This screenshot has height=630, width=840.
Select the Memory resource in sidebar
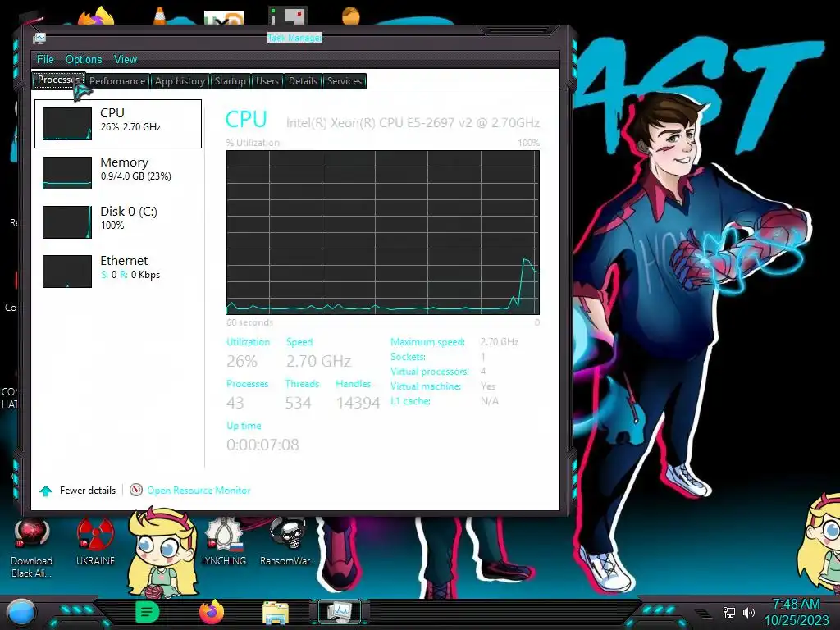(x=118, y=172)
